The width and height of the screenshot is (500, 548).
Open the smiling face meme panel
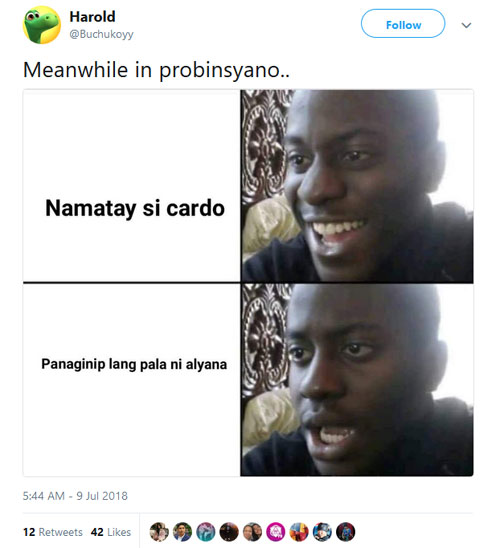point(357,186)
